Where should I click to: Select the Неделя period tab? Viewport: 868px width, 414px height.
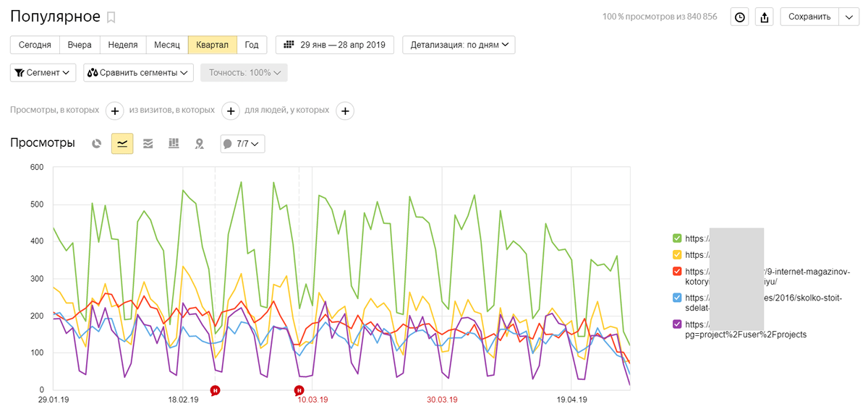123,45
